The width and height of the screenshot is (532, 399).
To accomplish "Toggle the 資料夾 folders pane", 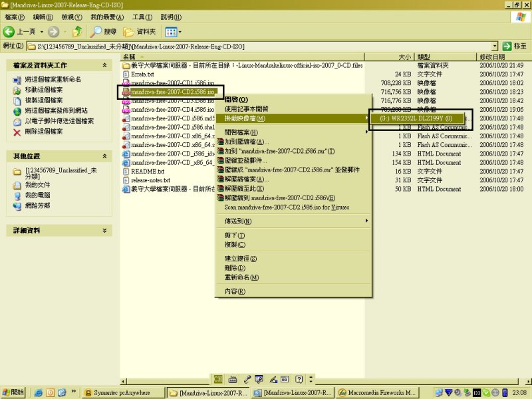I will [140, 32].
